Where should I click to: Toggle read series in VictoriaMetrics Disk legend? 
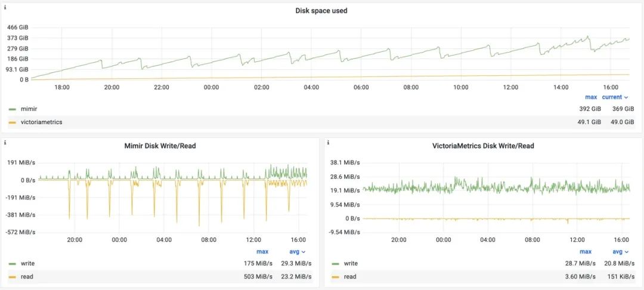[x=351, y=277]
